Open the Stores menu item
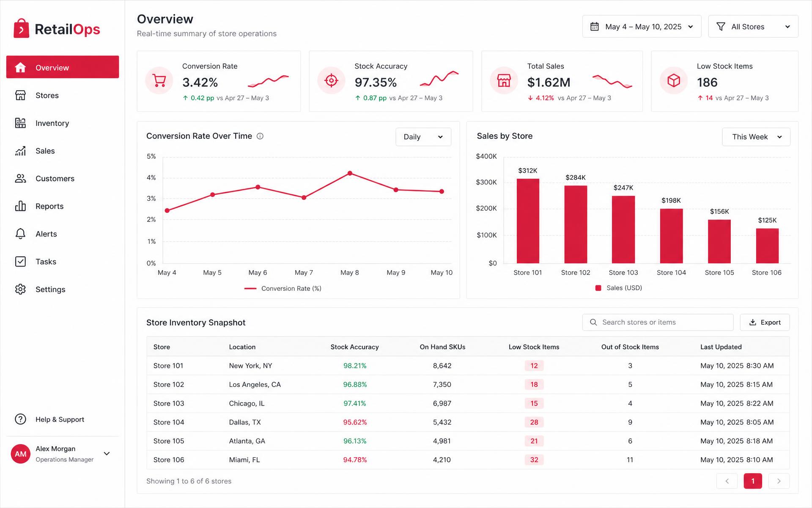The image size is (812, 508). [x=63, y=95]
